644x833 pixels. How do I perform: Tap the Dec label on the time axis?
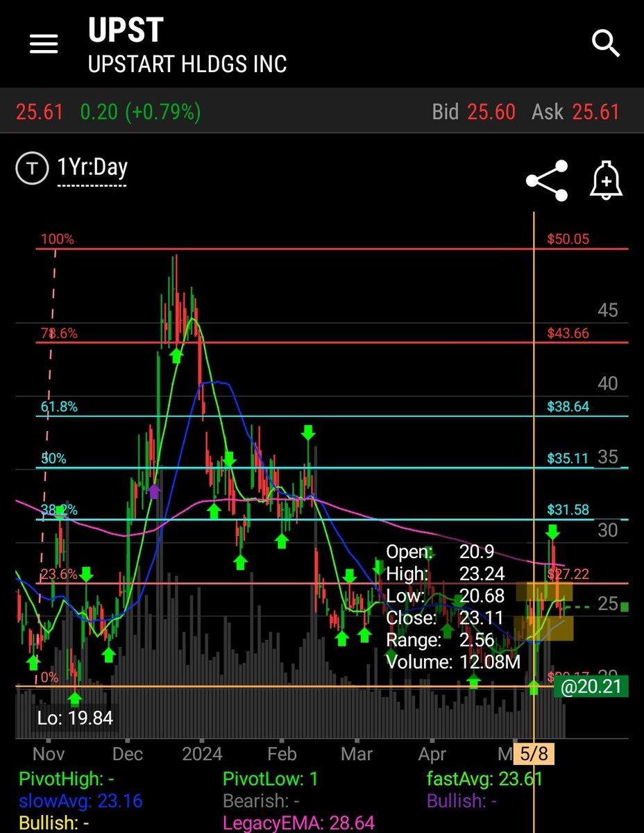point(128,753)
